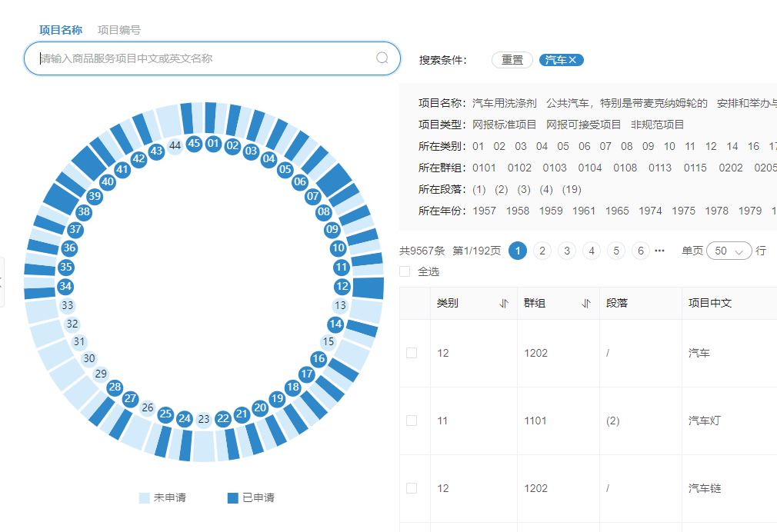
Task: Select class 01 circle on the ring
Action: (x=213, y=144)
